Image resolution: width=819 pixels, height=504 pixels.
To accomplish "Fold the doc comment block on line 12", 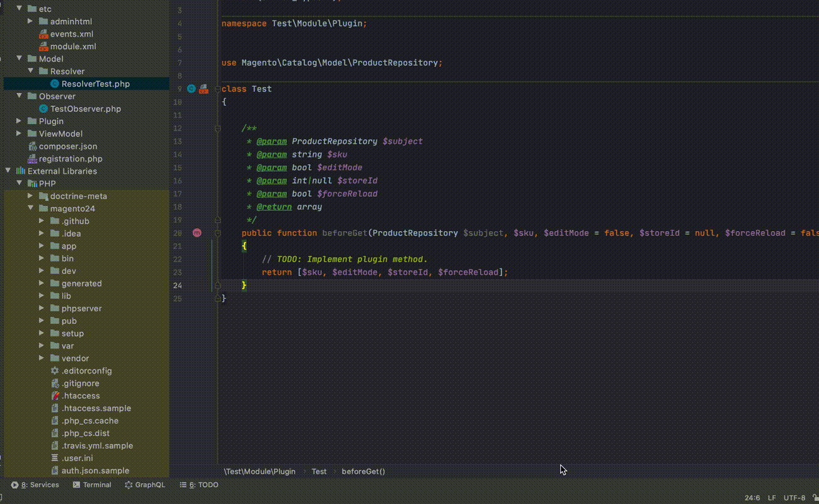I will point(217,128).
